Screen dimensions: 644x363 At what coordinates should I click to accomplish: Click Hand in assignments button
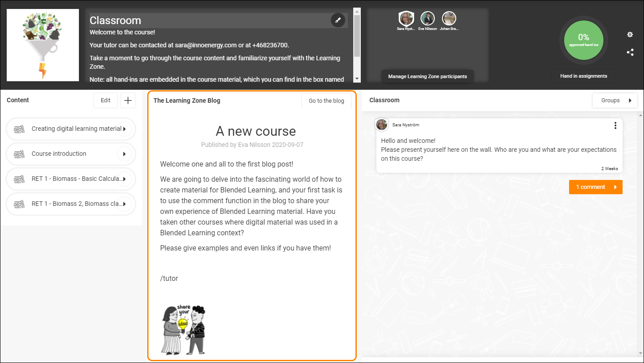[x=584, y=76]
